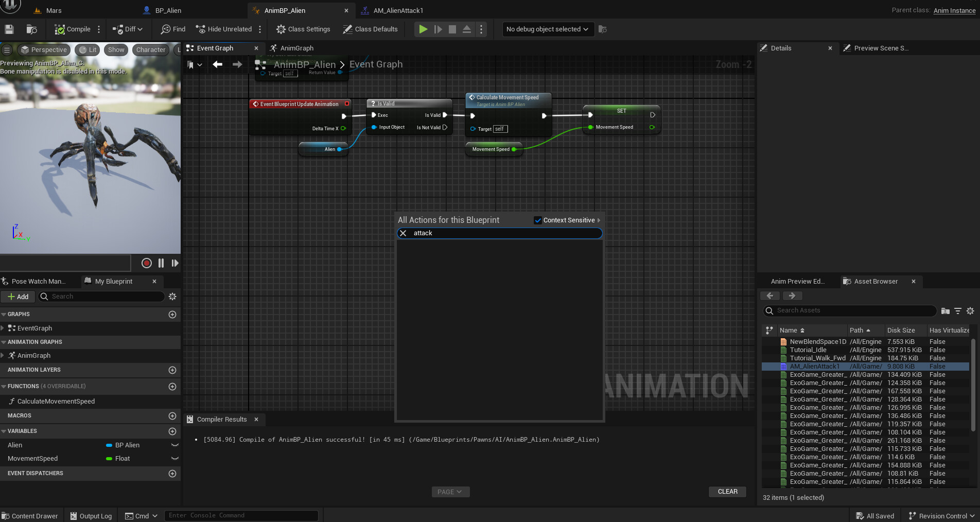Open the debug object selection dropdown
The width and height of the screenshot is (980, 522).
pos(548,29)
